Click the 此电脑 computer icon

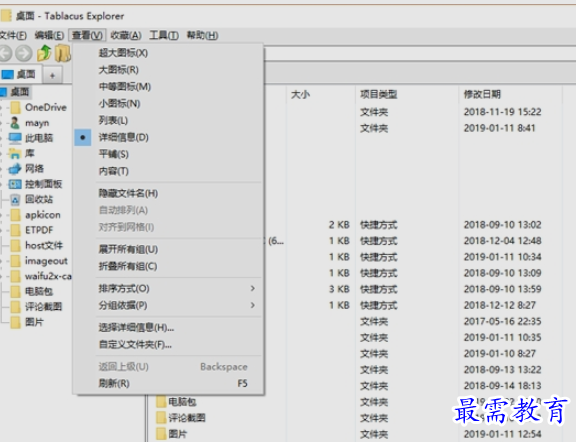click(x=15, y=138)
